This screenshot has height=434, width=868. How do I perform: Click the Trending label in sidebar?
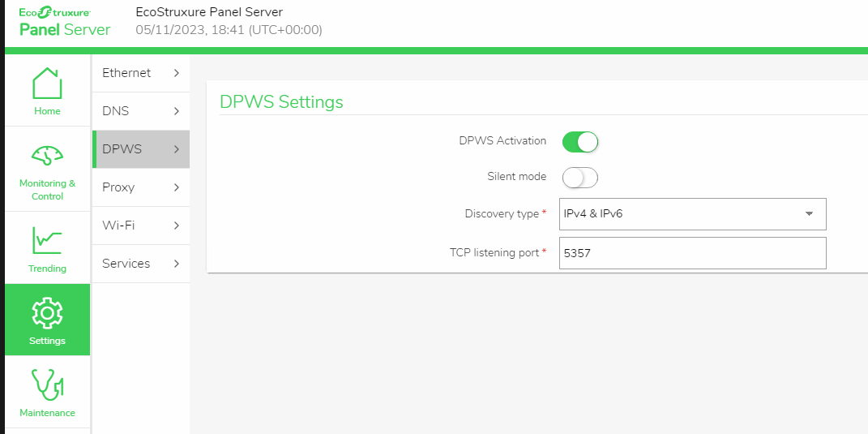point(47,269)
